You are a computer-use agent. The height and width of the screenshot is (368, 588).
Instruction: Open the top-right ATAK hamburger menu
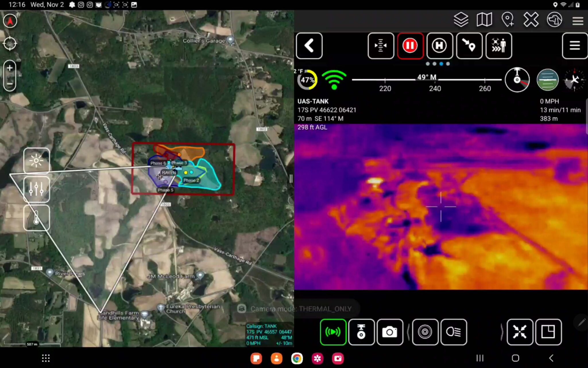coord(578,21)
